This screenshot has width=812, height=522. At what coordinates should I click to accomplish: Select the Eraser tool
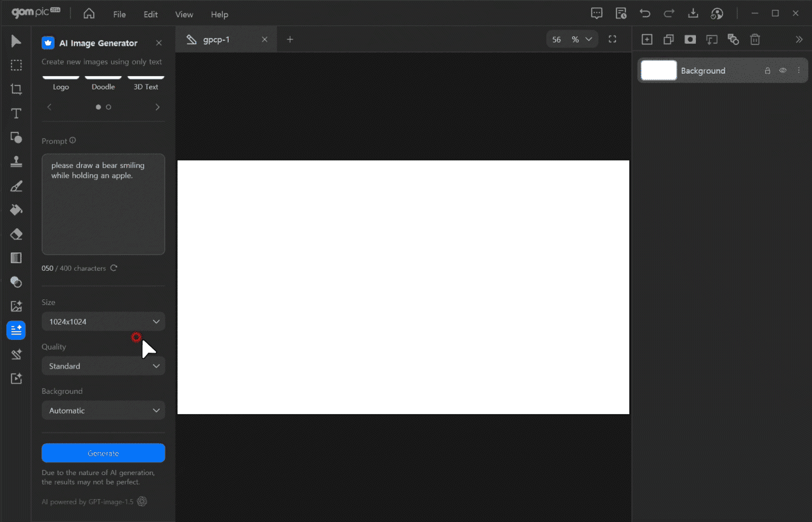[16, 234]
